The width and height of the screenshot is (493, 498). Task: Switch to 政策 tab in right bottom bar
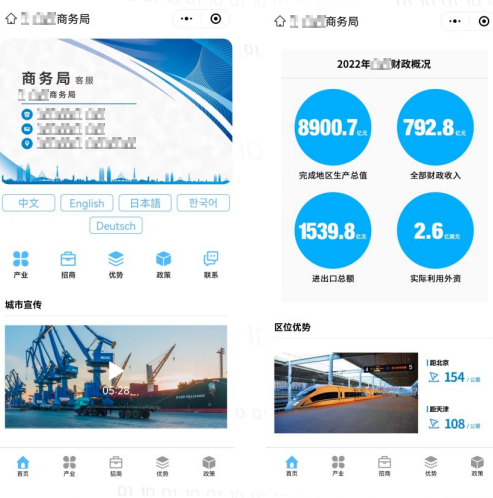coord(477,466)
